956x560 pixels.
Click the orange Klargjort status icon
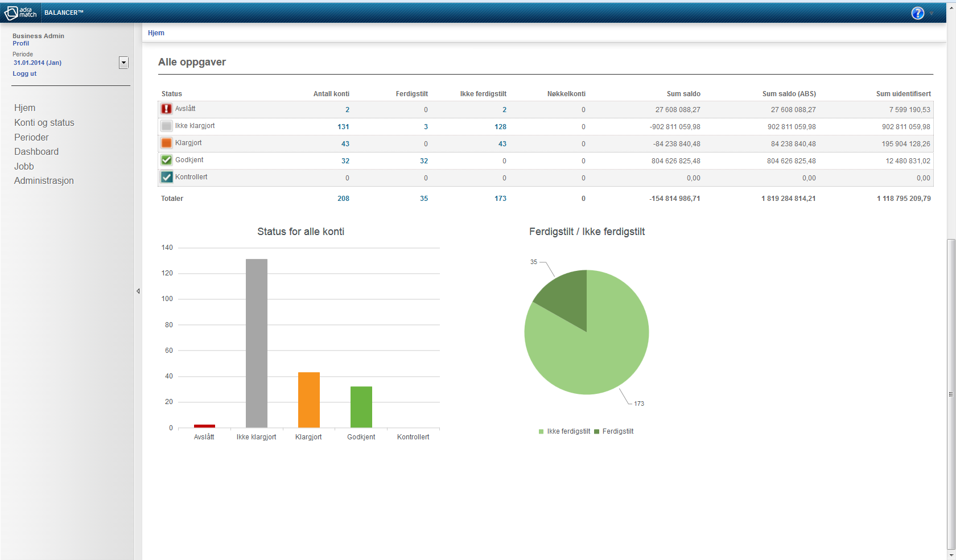click(x=167, y=143)
